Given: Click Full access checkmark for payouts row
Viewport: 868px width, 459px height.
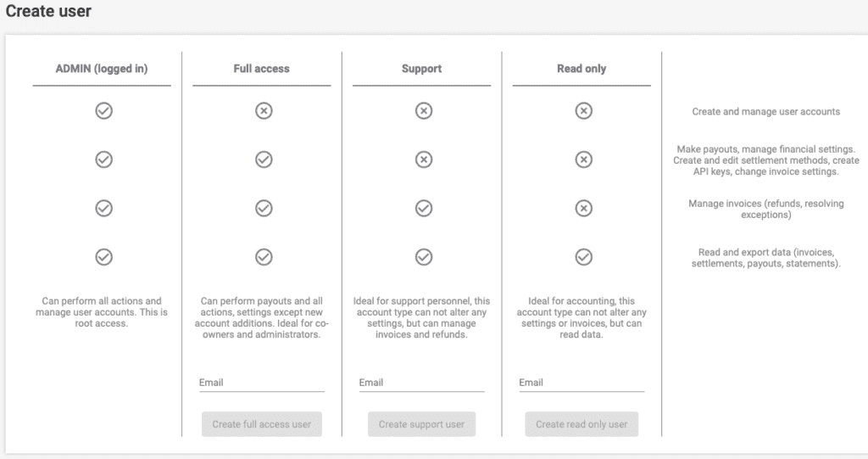Looking at the screenshot, I should (x=264, y=160).
